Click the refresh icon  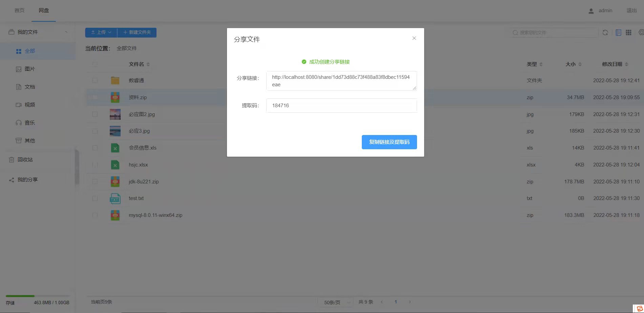[605, 32]
